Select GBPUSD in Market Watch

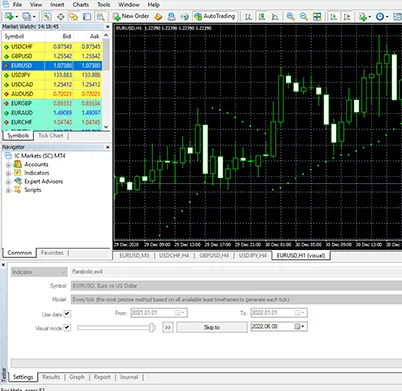(x=52, y=56)
